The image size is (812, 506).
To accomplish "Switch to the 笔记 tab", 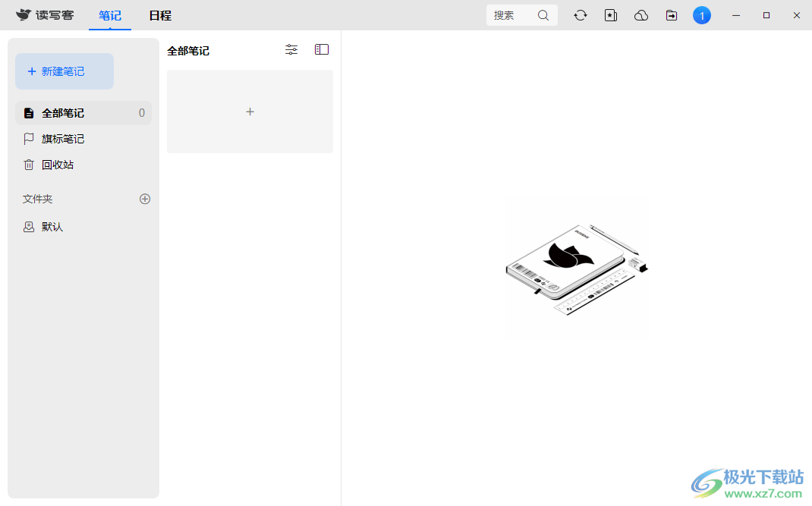I will tap(110, 15).
